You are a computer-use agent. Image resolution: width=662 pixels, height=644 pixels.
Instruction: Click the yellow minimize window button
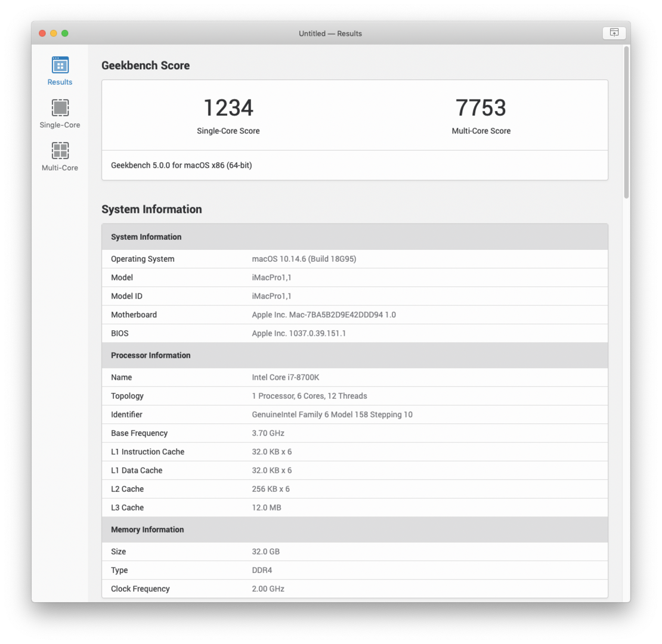pos(54,33)
